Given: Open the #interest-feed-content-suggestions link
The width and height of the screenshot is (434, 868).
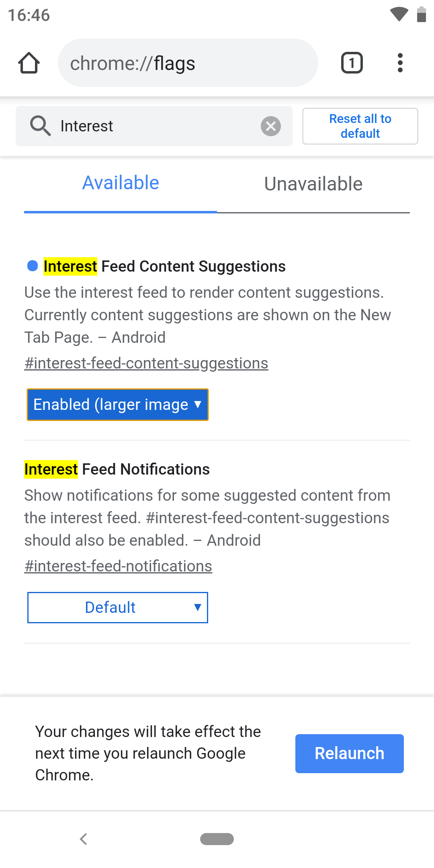Looking at the screenshot, I should point(146,363).
